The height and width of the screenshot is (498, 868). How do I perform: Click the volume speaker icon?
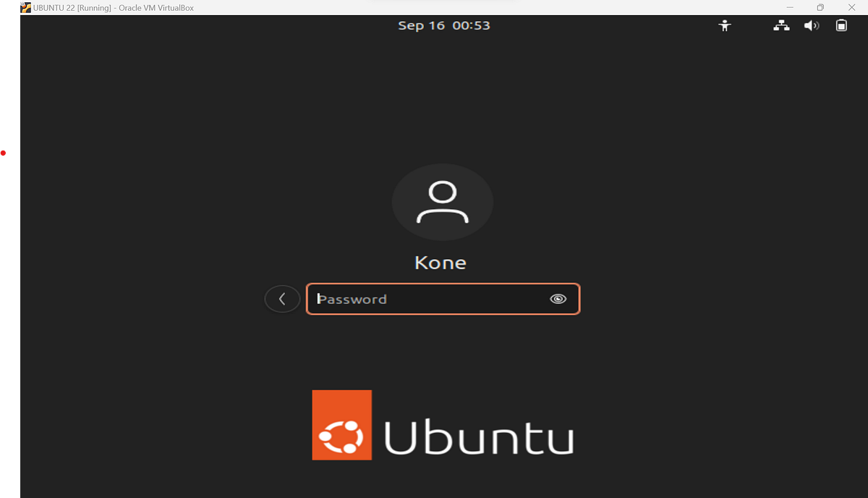point(812,25)
